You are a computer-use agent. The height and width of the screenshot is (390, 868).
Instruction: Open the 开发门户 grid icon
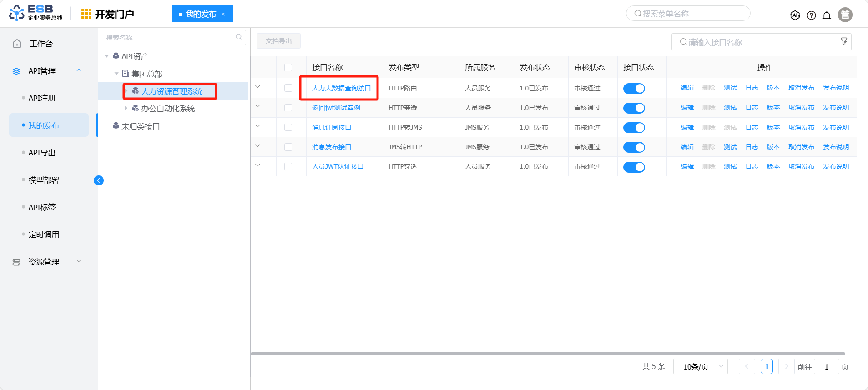point(86,14)
